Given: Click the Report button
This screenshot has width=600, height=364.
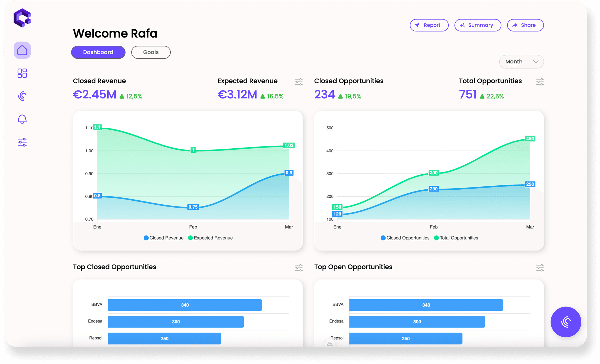Looking at the screenshot, I should 429,25.
